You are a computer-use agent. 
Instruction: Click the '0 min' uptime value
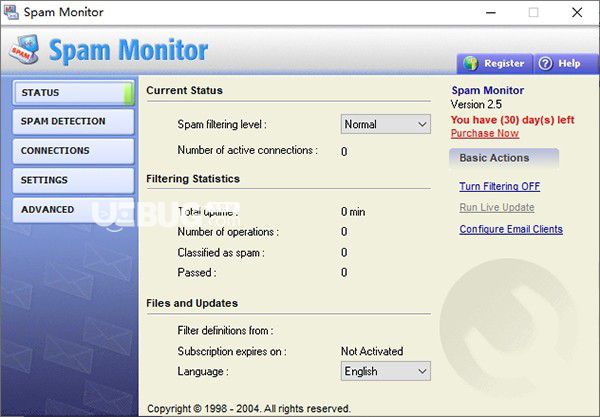click(x=353, y=212)
